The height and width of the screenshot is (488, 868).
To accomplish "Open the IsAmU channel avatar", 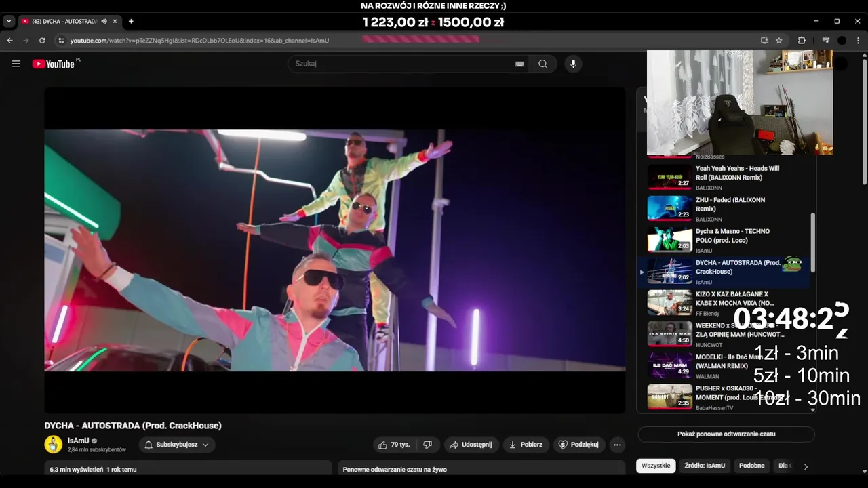I will click(x=54, y=445).
